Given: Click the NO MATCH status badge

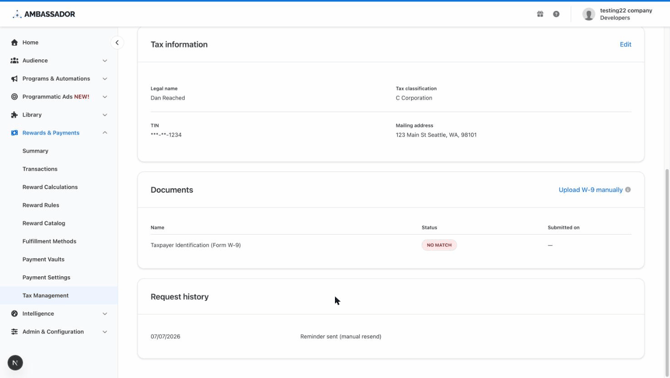Looking at the screenshot, I should (439, 245).
